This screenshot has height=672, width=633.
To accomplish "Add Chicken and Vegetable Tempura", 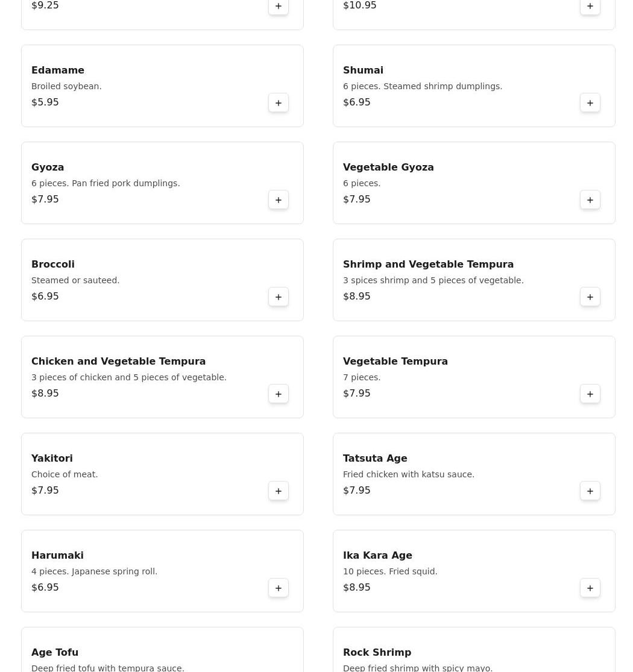I will [279, 394].
